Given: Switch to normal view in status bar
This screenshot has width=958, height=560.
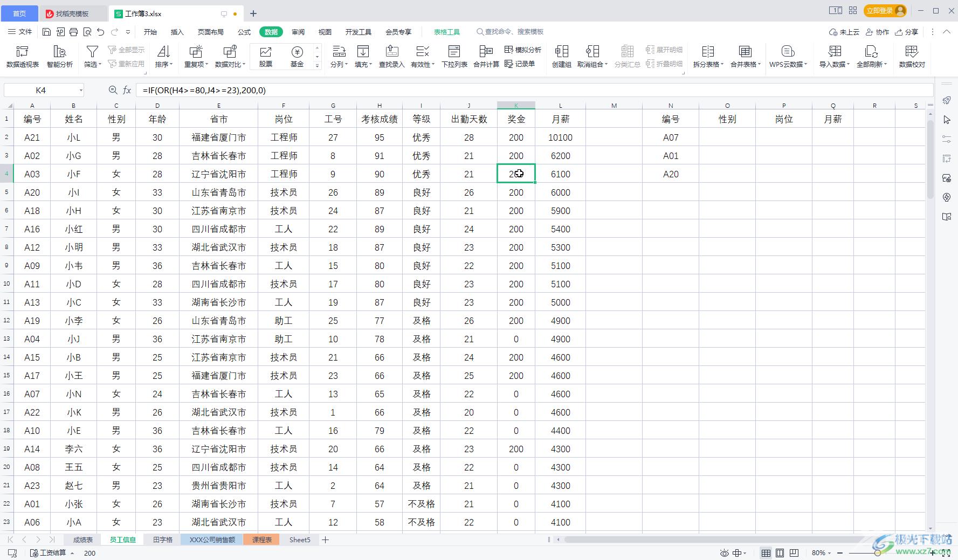Looking at the screenshot, I should click(x=766, y=553).
